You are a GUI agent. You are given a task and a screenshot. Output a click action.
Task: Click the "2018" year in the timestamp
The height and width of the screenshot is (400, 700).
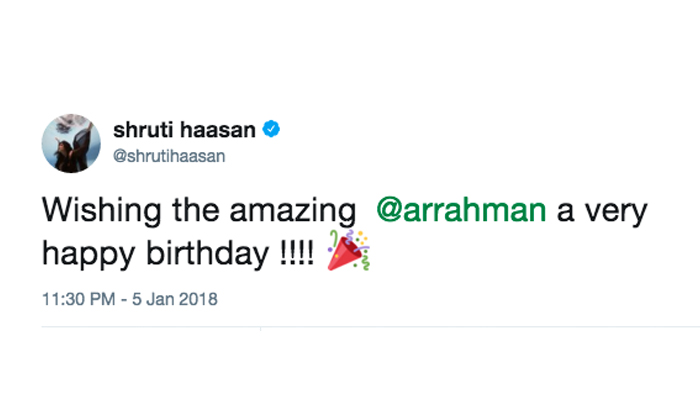pos(197,299)
